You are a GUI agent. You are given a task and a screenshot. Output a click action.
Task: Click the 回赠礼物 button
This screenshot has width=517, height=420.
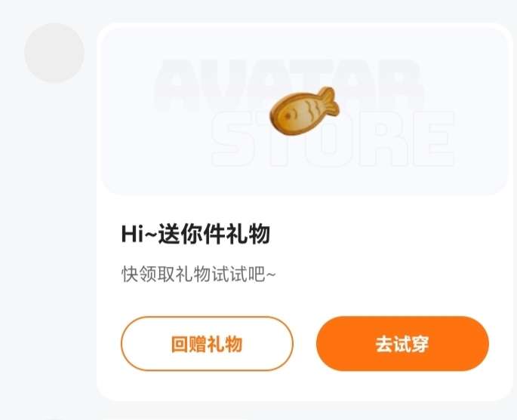coord(207,344)
